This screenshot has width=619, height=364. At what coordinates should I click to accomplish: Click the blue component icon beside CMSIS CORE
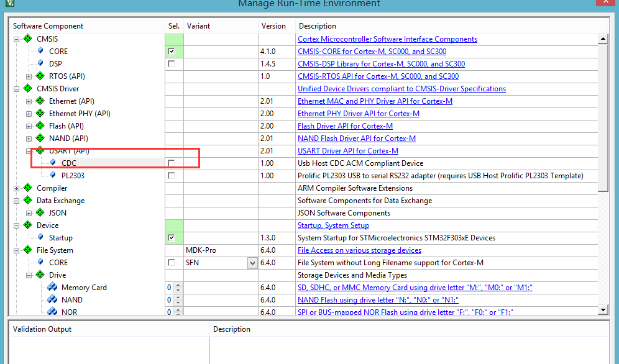click(40, 51)
